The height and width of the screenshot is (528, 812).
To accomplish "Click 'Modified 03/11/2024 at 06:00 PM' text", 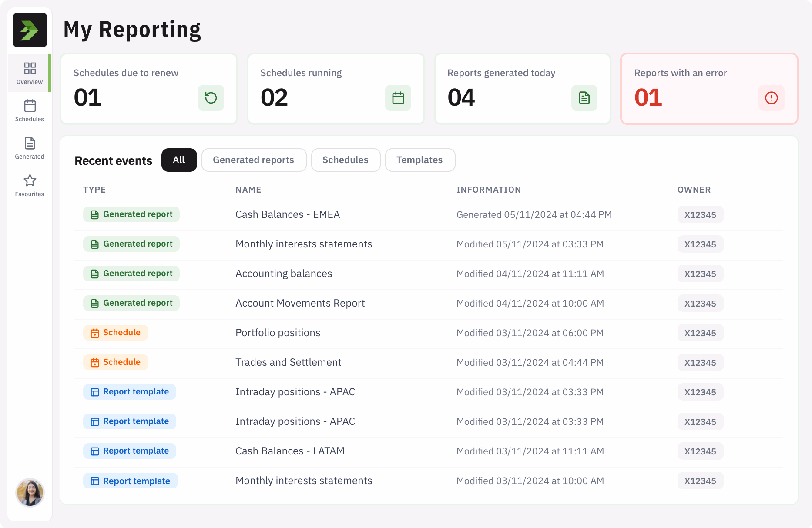I will coord(530,333).
